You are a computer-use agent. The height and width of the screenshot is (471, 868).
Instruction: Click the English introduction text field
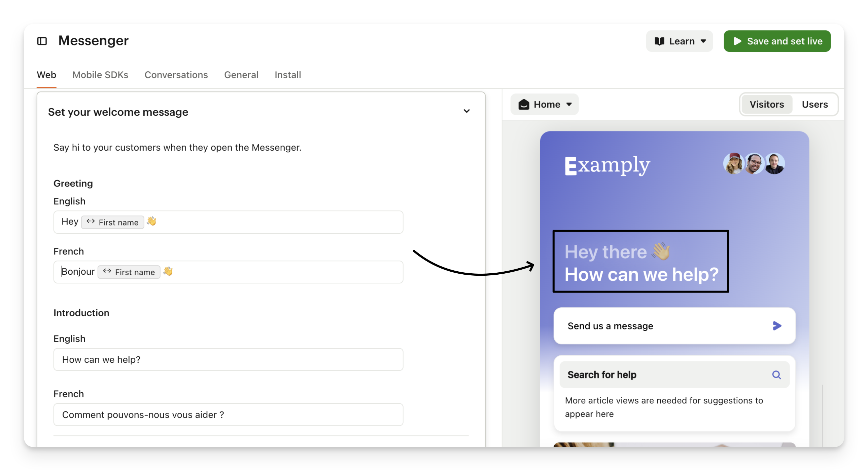228,360
